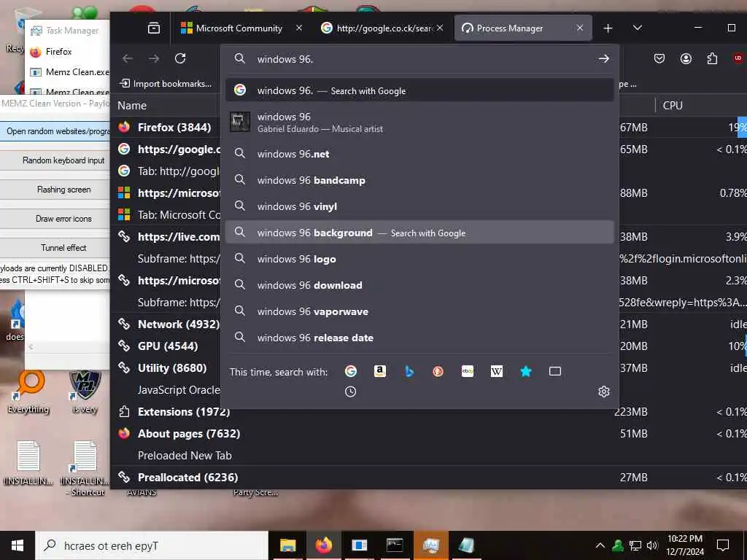Toggle MEMZ 'Open random websites/programs' payload
The image size is (747, 560).
(x=55, y=131)
